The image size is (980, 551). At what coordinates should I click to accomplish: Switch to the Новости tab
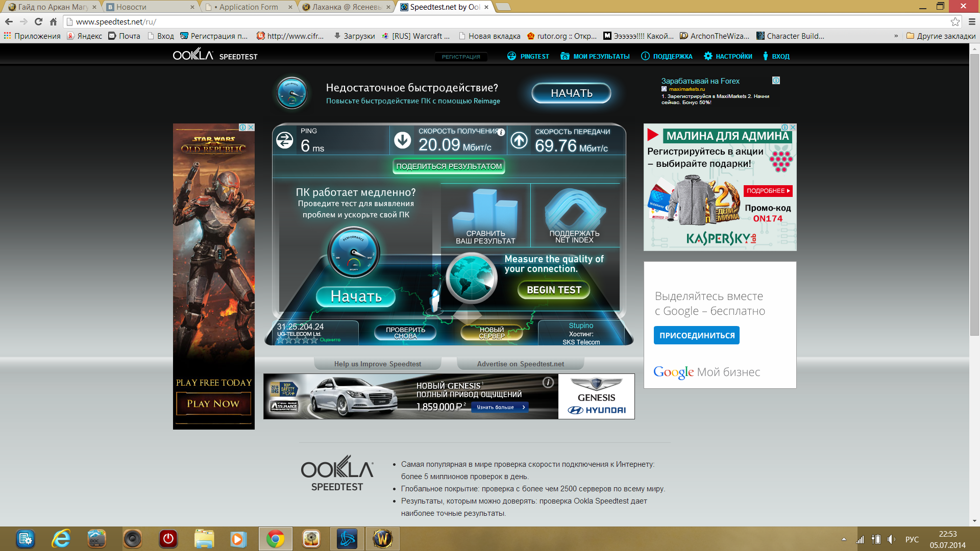coord(151,7)
